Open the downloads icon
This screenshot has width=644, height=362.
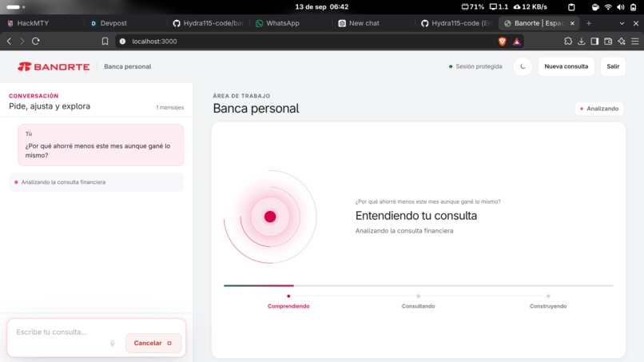[581, 41]
